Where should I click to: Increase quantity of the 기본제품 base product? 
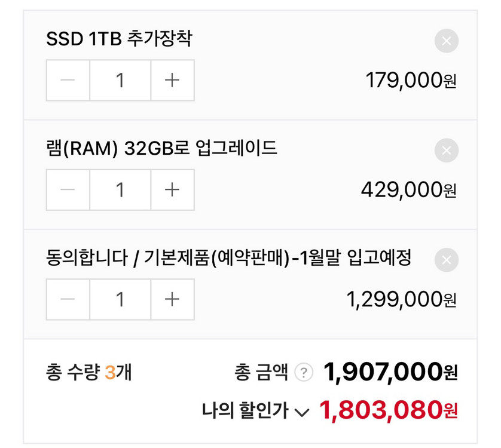coord(172,299)
